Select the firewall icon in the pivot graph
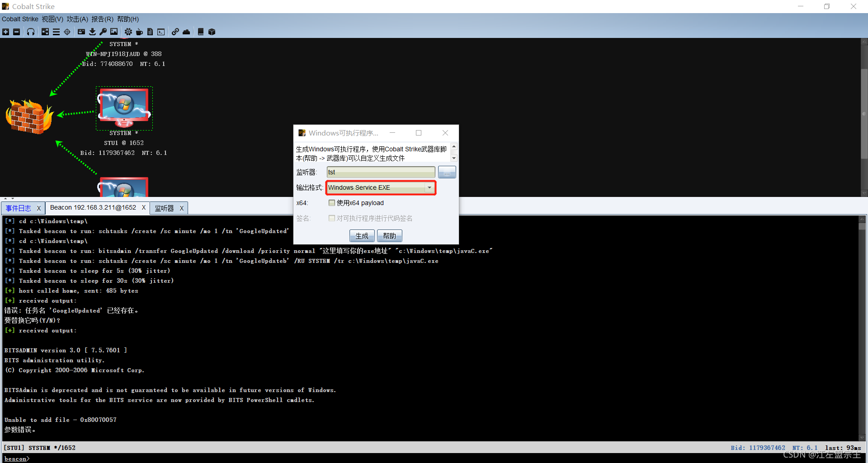 click(29, 117)
